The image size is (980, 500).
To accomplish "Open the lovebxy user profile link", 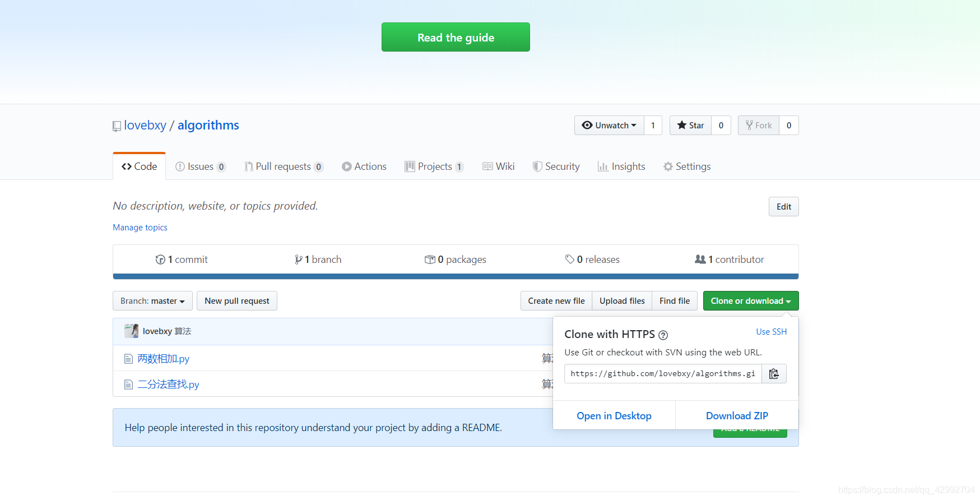I will 145,125.
